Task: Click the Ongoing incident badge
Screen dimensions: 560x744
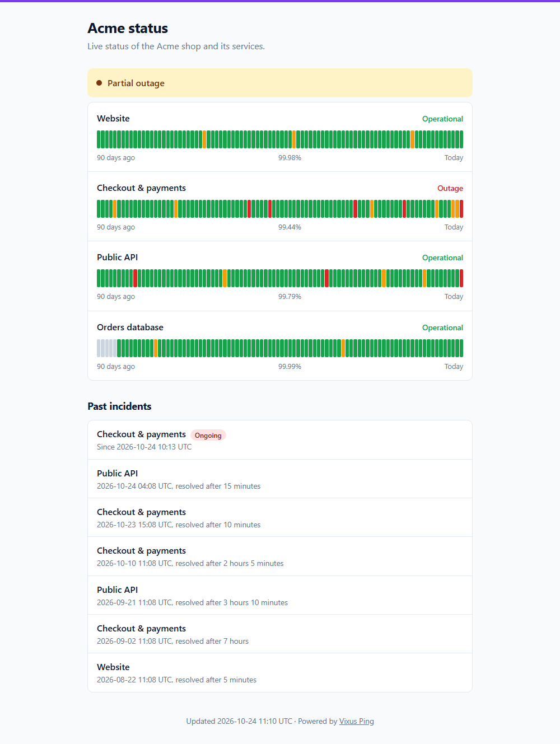Action: [x=208, y=436]
